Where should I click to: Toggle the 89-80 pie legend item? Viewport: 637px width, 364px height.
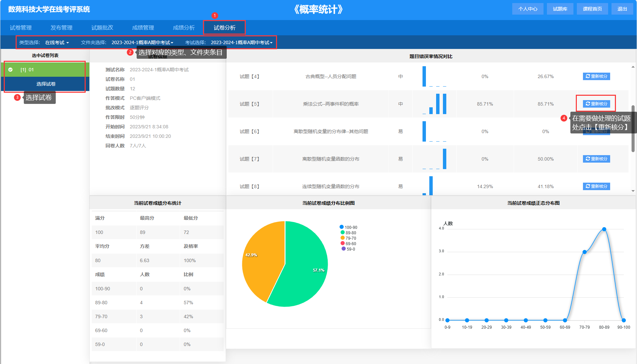[348, 233]
